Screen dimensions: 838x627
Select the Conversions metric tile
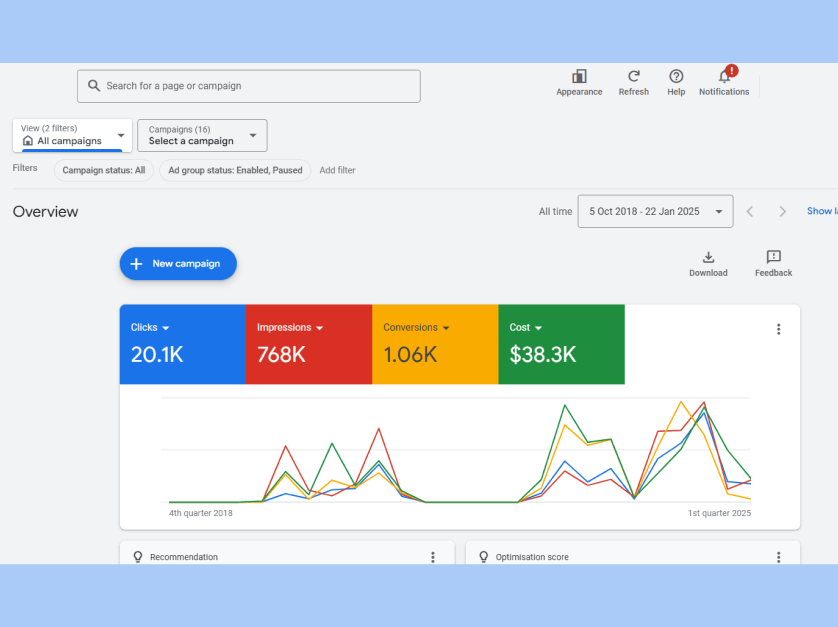click(434, 344)
